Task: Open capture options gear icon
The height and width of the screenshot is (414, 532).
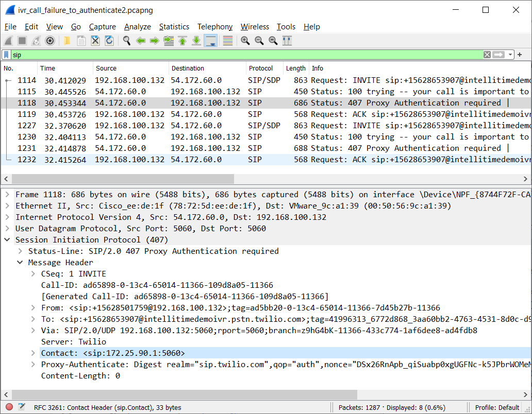Action: coord(50,41)
